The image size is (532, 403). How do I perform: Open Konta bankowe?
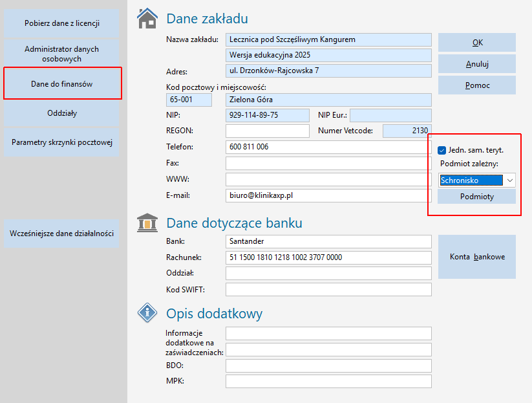pos(477,257)
